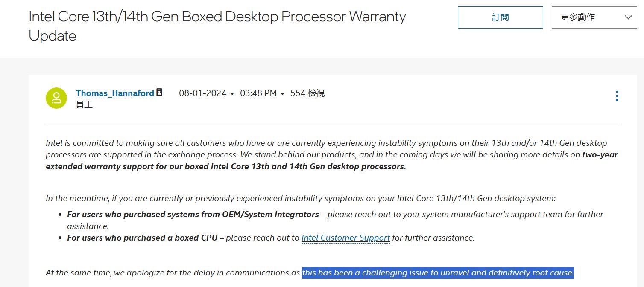Click the 員工 rank label
The width and height of the screenshot is (644, 287).
tap(84, 105)
